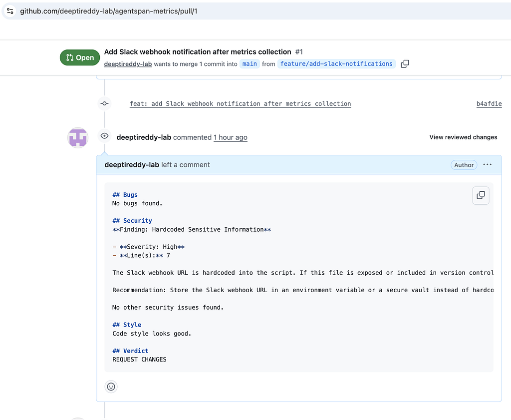Viewport: 511px width, 420px height.
Task: Click the deeptireddy-lab purple avatar
Action: click(x=78, y=137)
